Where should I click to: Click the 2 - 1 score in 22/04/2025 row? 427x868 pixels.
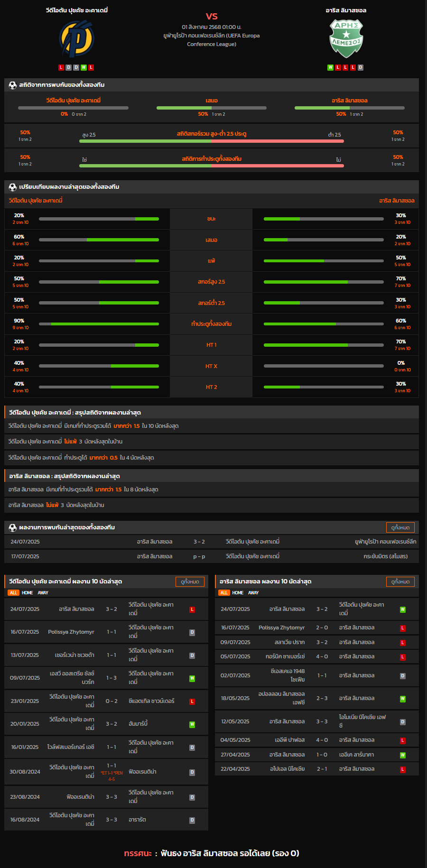coord(322,769)
